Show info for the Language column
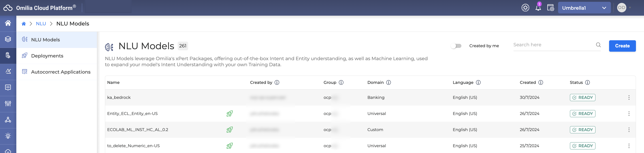 click(x=478, y=83)
